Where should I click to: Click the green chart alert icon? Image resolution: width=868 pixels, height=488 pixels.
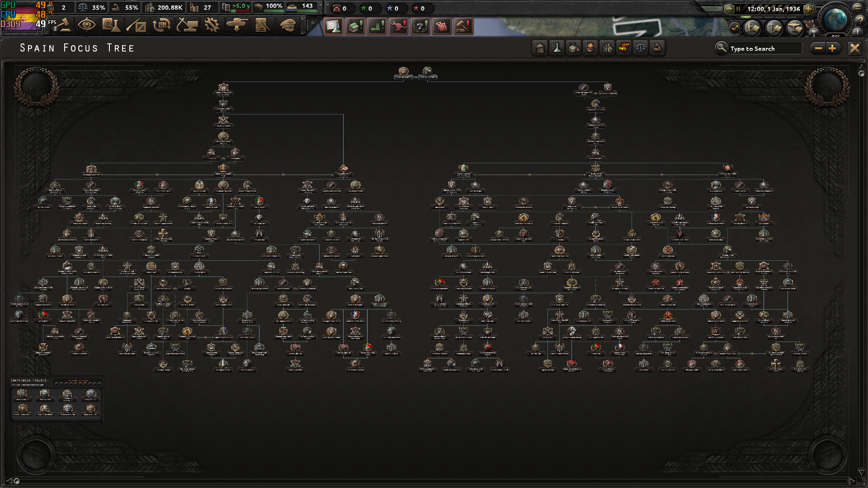(x=377, y=26)
